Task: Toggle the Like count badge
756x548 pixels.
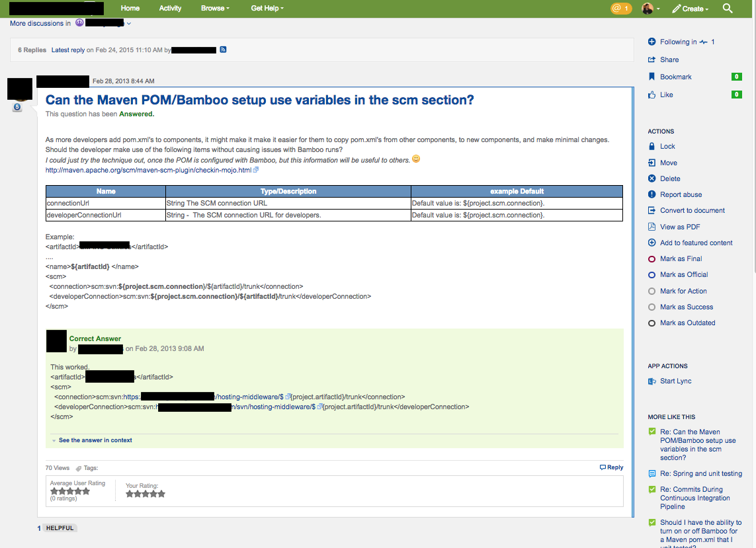Action: click(x=736, y=95)
